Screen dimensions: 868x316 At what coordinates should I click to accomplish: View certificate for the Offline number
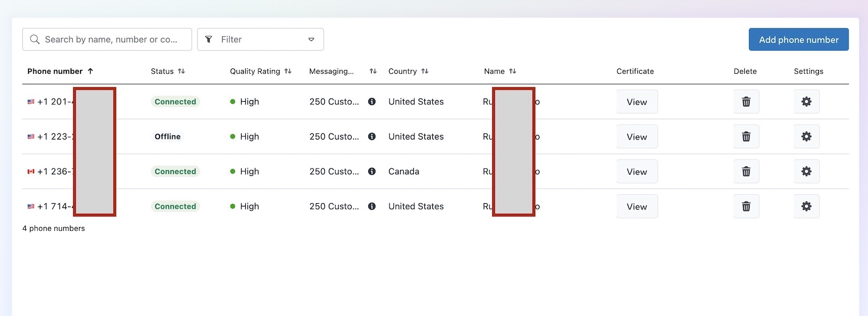click(x=637, y=136)
